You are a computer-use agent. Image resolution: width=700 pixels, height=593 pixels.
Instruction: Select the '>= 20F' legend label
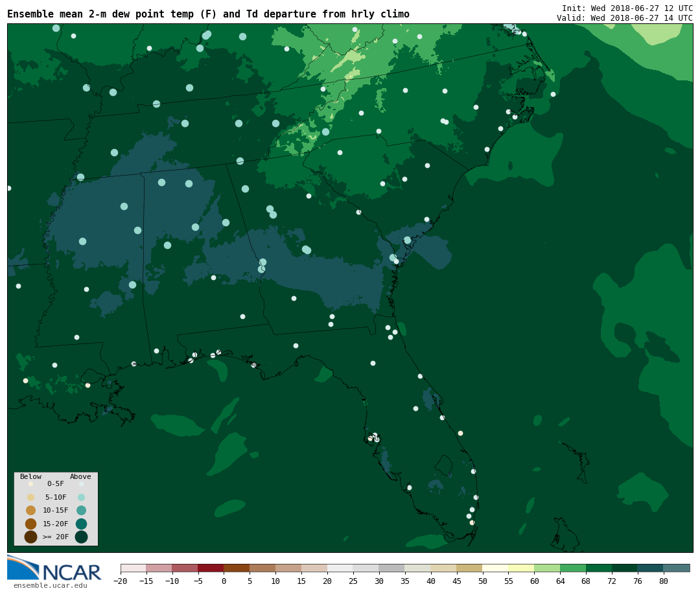pyautogui.click(x=56, y=537)
